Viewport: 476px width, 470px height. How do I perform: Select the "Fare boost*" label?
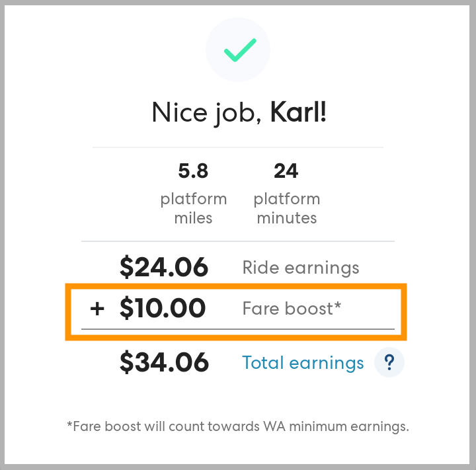click(x=292, y=308)
